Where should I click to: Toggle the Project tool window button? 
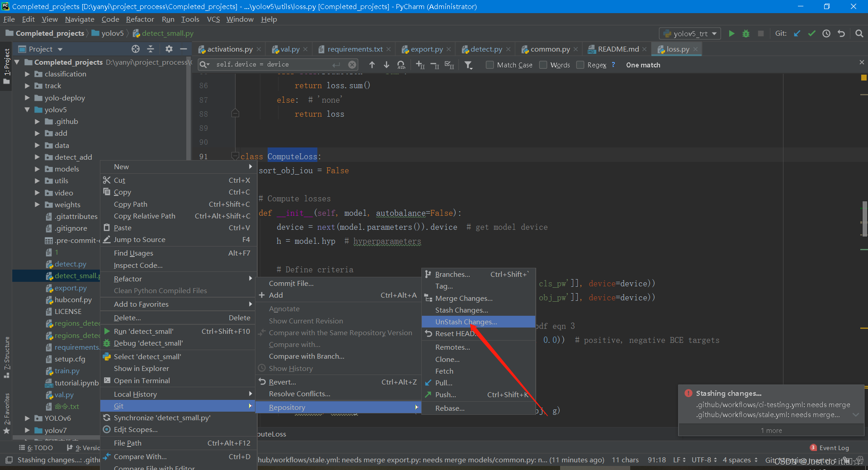pos(6,66)
